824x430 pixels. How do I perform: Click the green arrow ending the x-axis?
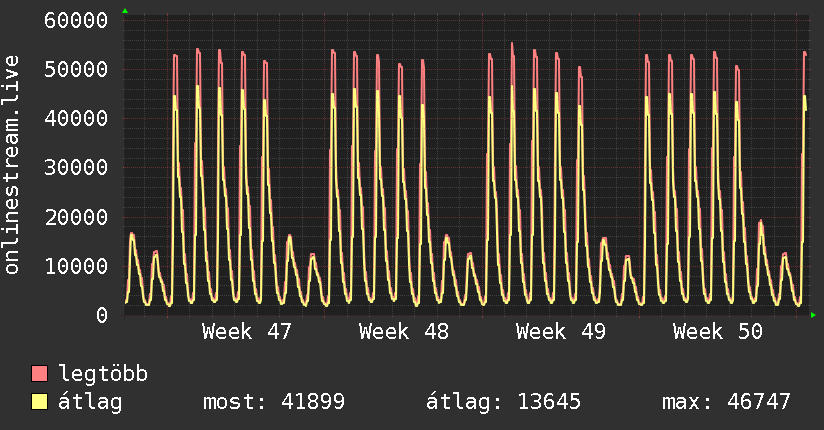point(813,315)
